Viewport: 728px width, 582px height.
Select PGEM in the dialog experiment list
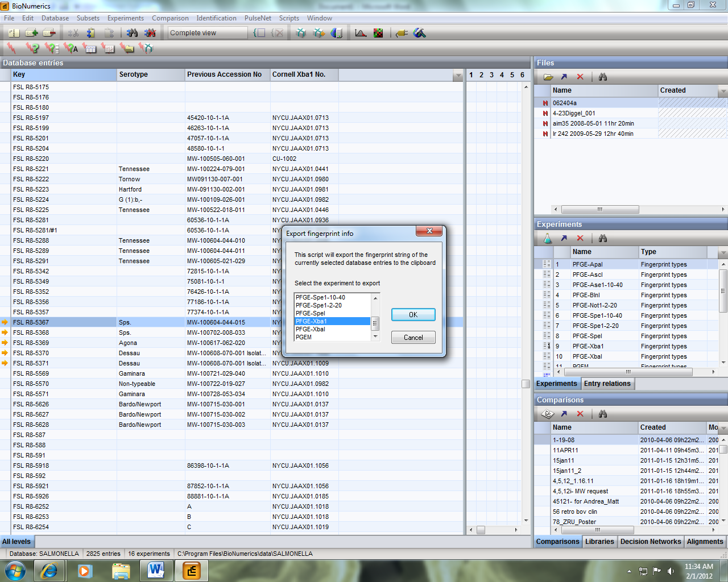(332, 337)
